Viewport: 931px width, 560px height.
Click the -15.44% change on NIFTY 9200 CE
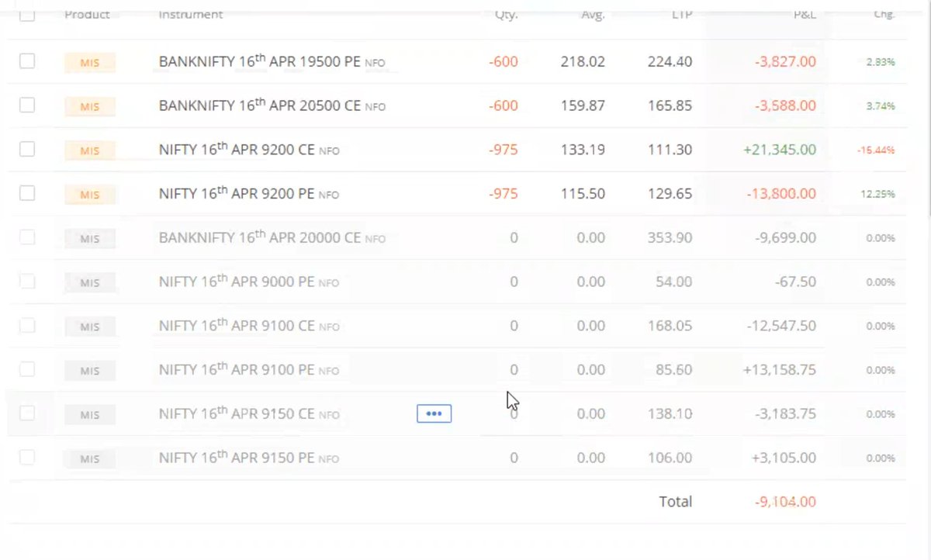876,150
